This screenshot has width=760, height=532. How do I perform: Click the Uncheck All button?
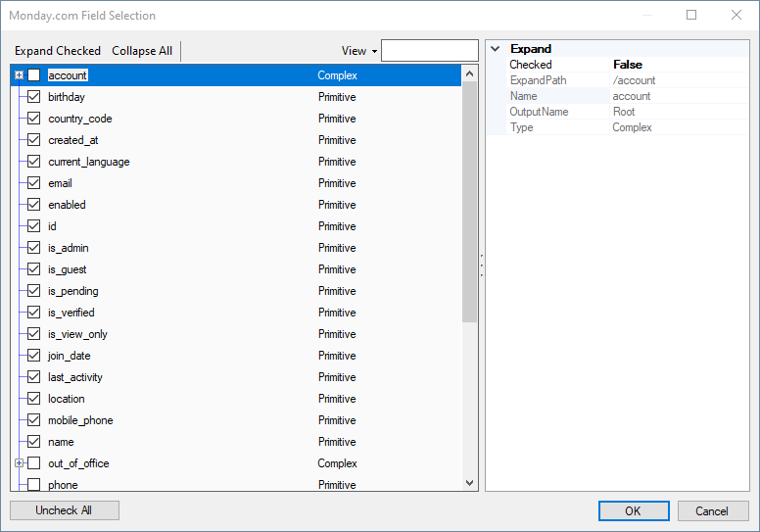(65, 510)
